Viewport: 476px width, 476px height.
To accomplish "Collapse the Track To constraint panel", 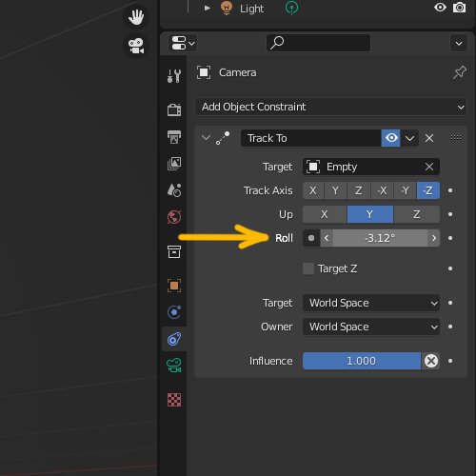I will [x=207, y=138].
